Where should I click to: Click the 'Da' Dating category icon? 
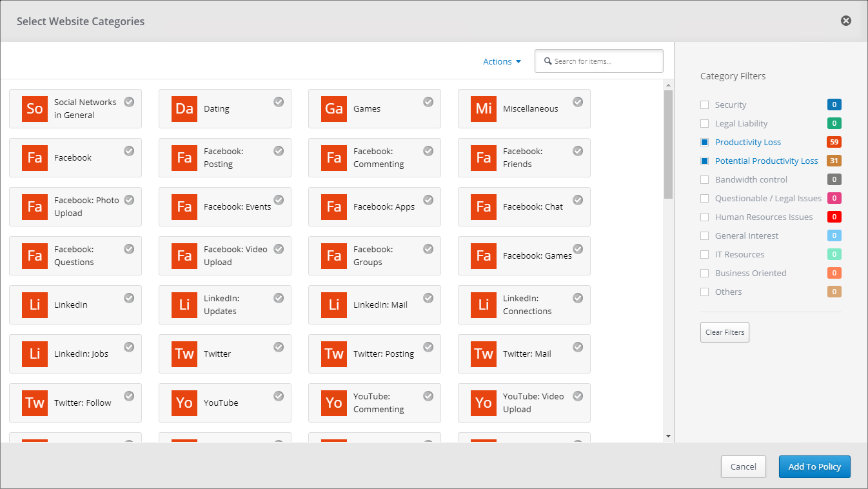click(x=184, y=108)
